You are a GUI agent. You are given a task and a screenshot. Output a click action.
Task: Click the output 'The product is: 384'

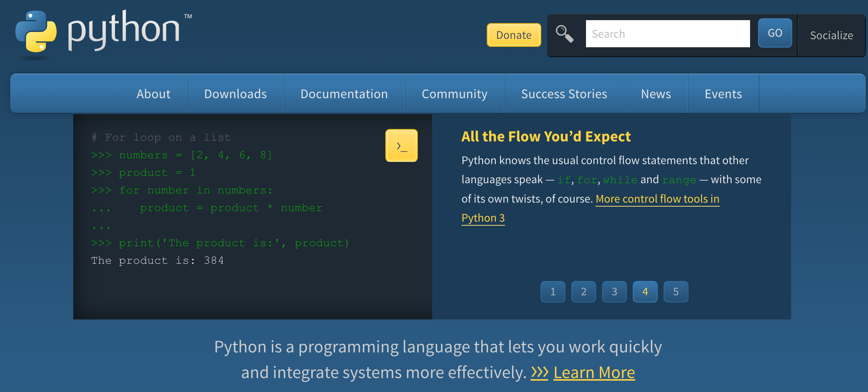click(x=157, y=260)
